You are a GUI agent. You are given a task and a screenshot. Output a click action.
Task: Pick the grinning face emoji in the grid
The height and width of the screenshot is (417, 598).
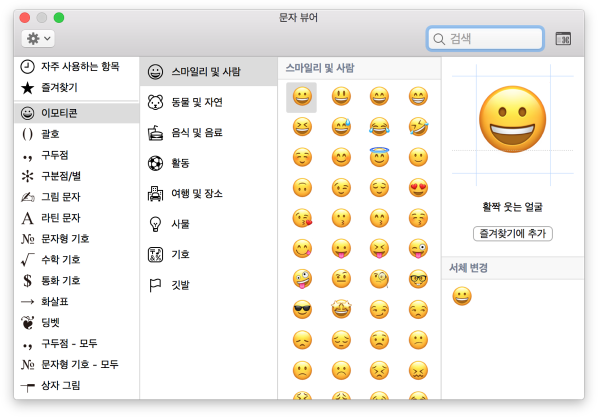[302, 97]
